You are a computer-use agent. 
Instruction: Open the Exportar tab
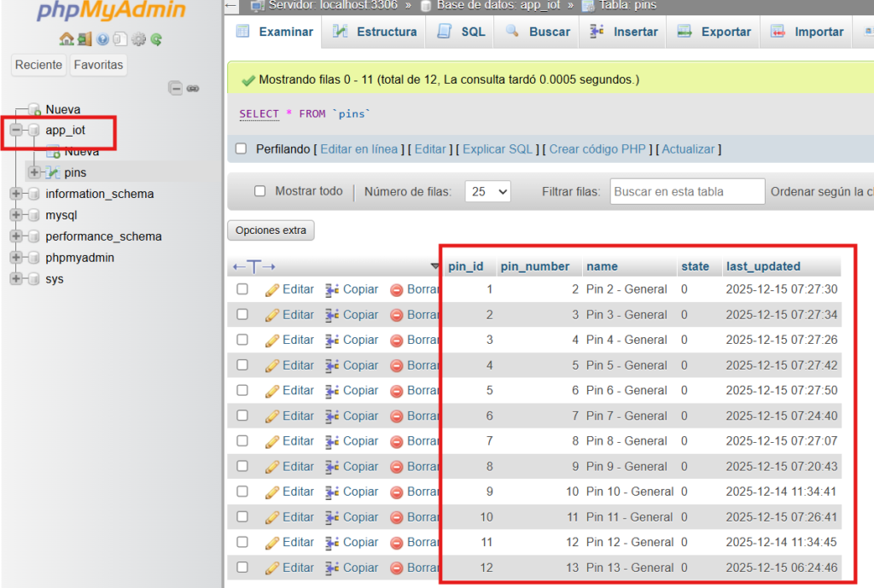click(715, 32)
